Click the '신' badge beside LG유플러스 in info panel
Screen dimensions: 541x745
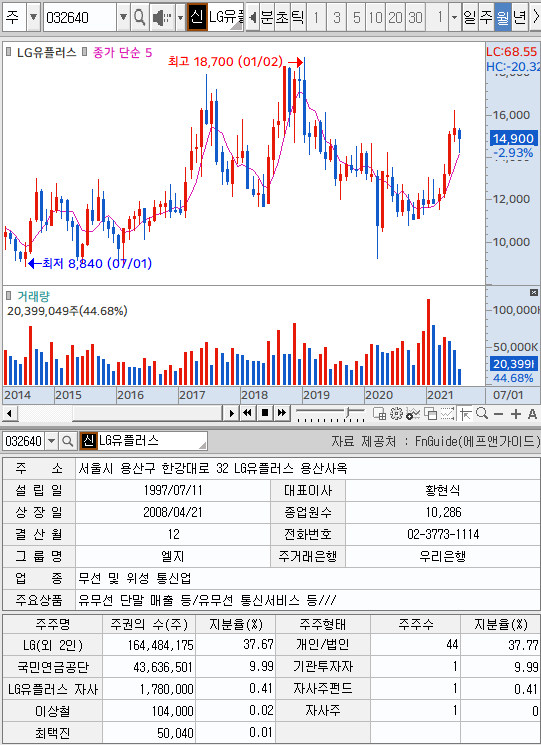88,440
